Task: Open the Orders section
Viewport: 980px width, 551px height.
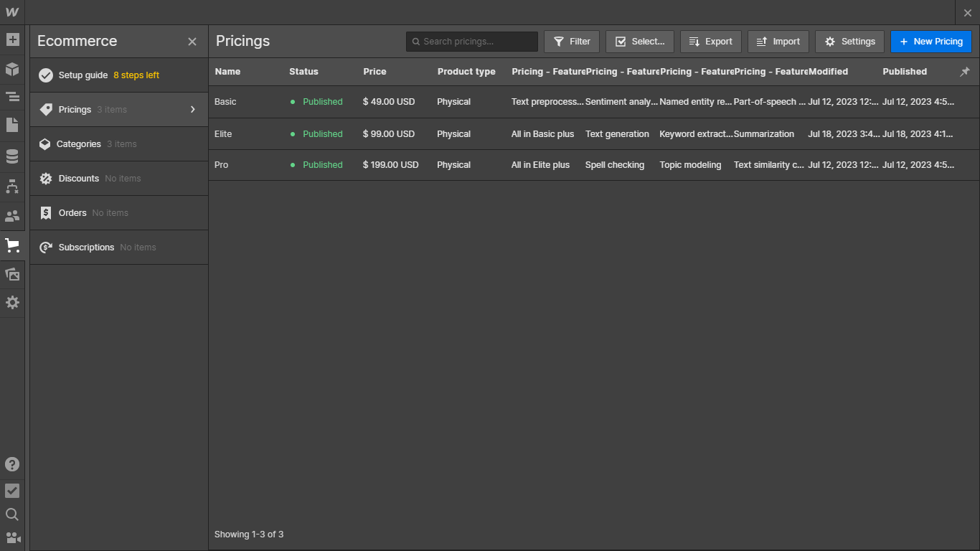Action: click(72, 212)
